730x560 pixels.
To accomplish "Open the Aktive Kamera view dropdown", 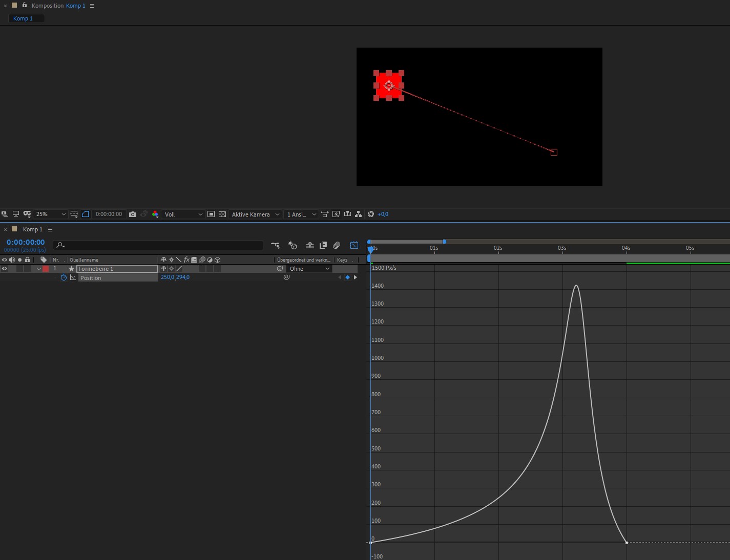I will (255, 214).
